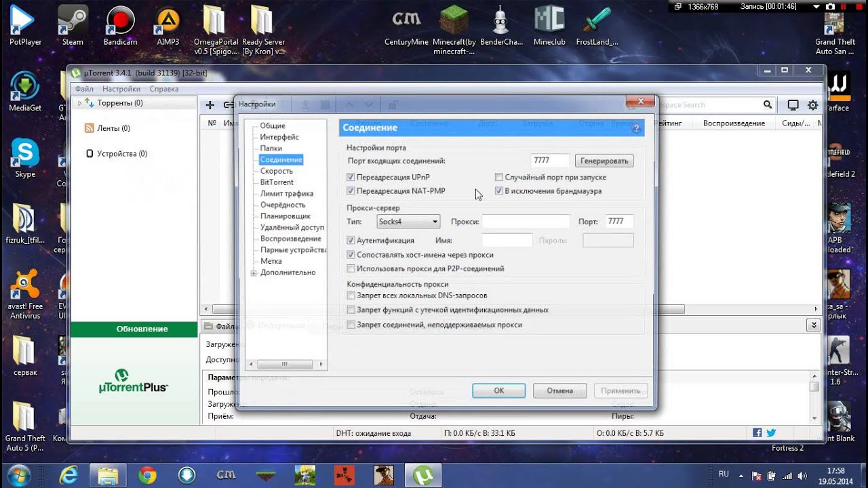
Task: Click the Отмена button
Action: pos(560,391)
